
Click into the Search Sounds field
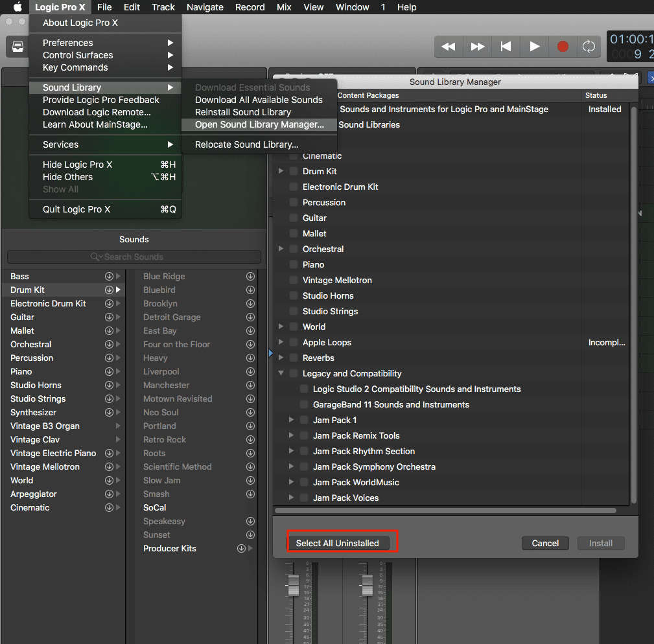coord(134,257)
